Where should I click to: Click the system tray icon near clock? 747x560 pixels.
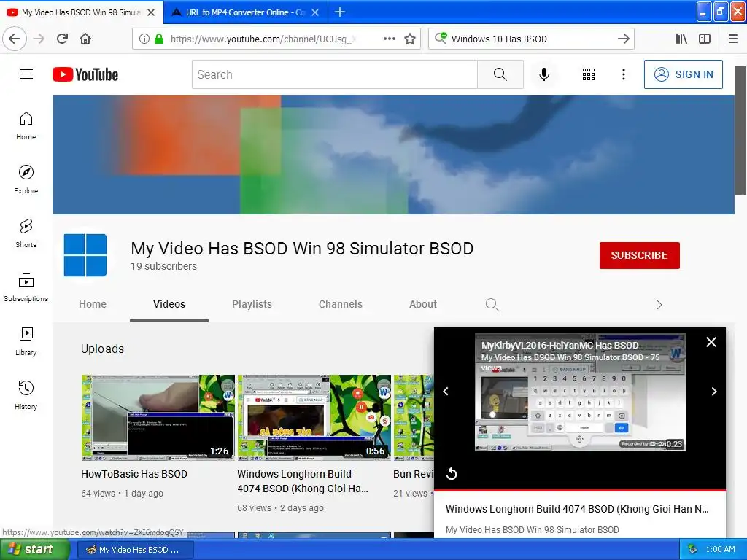(692, 550)
